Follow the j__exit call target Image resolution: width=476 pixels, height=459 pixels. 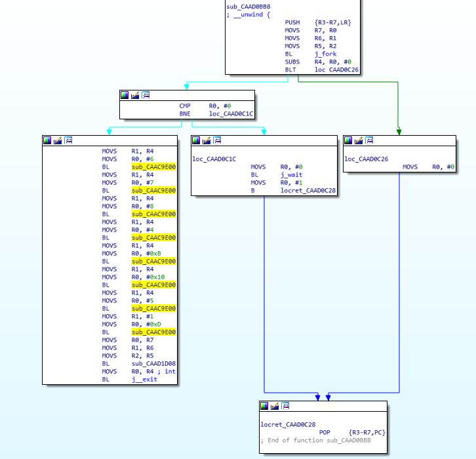pyautogui.click(x=144, y=380)
